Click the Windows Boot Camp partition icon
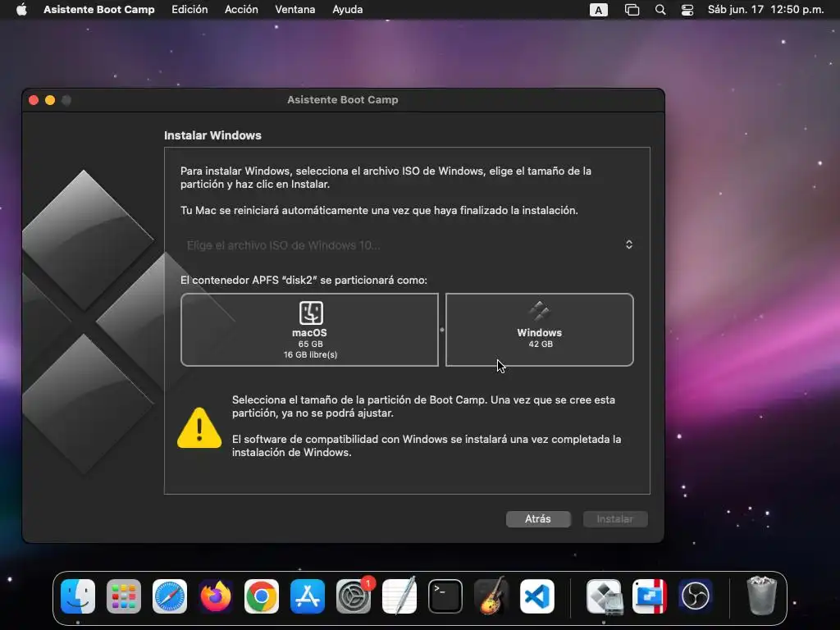This screenshot has width=840, height=630. (540, 311)
